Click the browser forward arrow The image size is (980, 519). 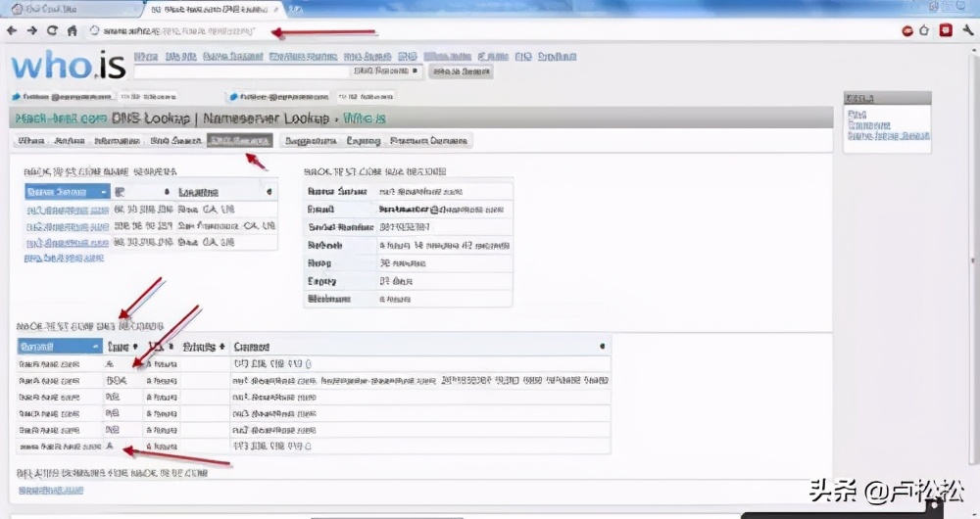point(32,30)
